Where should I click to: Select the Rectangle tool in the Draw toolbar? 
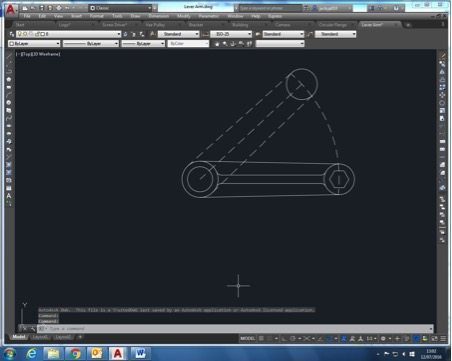click(x=9, y=87)
